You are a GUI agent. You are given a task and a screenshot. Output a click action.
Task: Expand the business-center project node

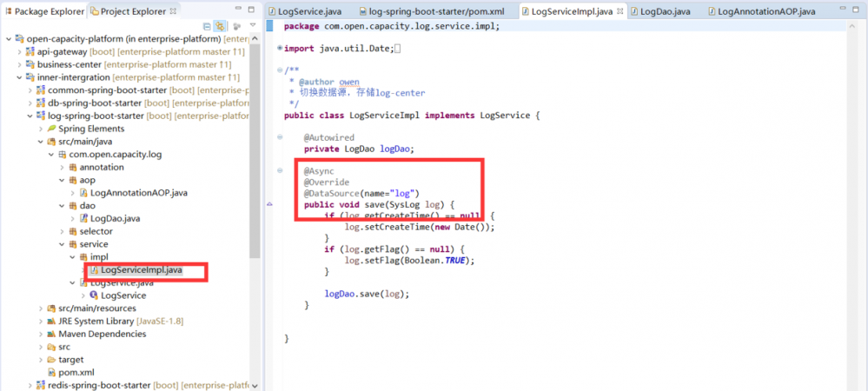point(19,65)
